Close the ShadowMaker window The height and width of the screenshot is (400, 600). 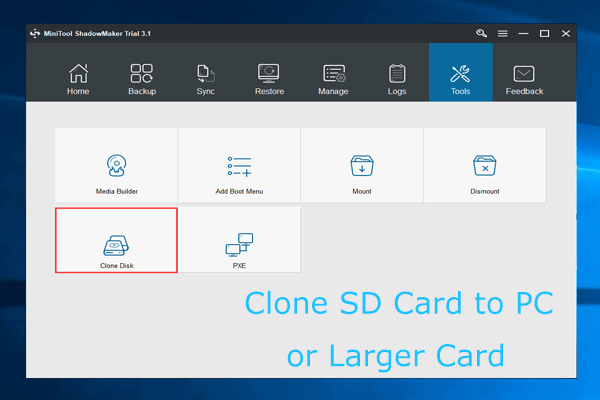566,34
